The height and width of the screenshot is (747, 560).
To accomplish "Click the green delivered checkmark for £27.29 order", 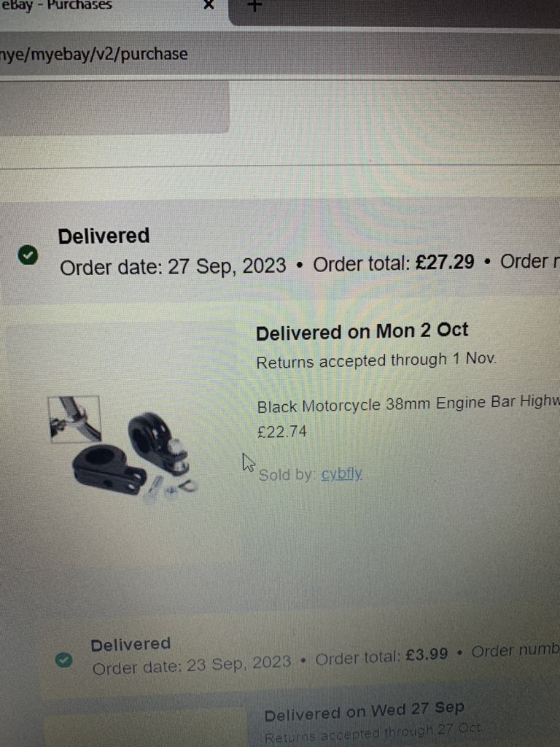I will [x=28, y=255].
